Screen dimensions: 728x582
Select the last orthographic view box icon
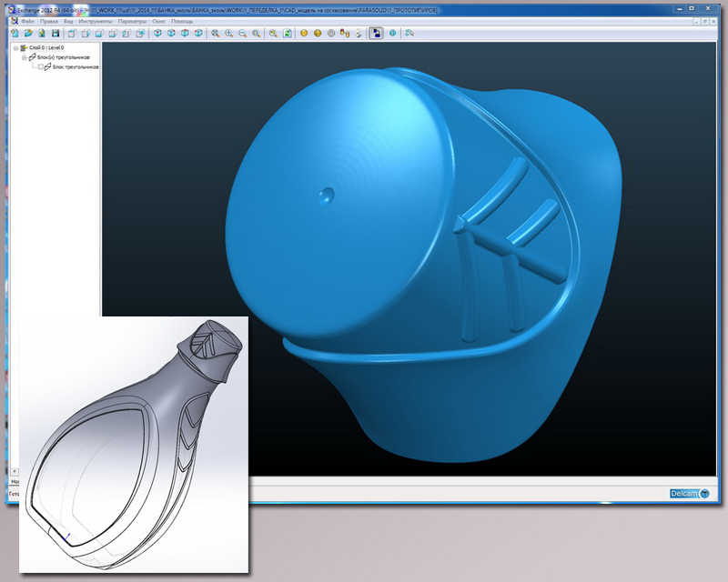[140, 33]
